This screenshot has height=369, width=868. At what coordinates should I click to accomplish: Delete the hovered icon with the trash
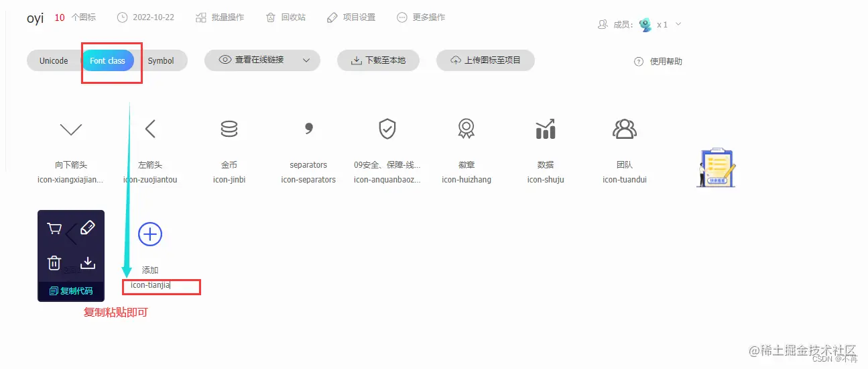tap(54, 263)
